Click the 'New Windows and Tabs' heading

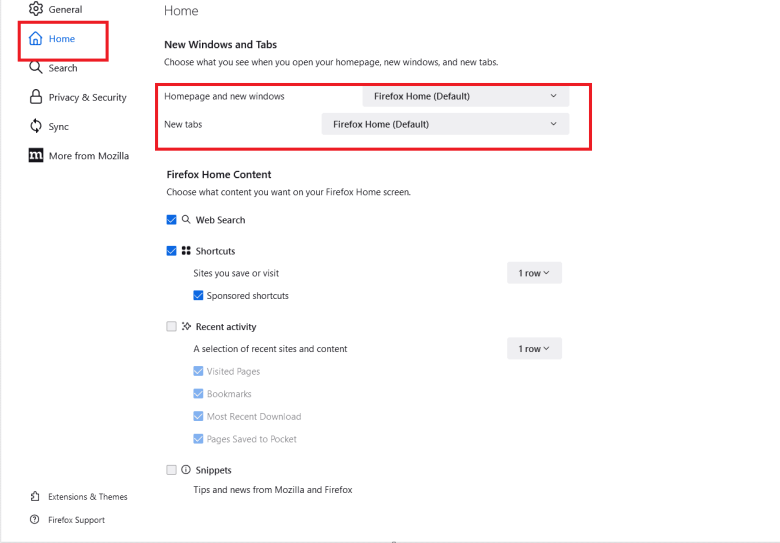click(220, 45)
